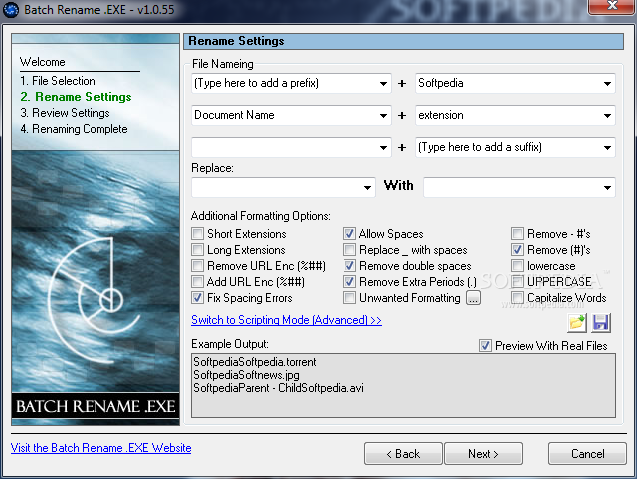Visit the Batch Rename .EXE Website link
Screen dimensions: 637x479
click(101, 448)
